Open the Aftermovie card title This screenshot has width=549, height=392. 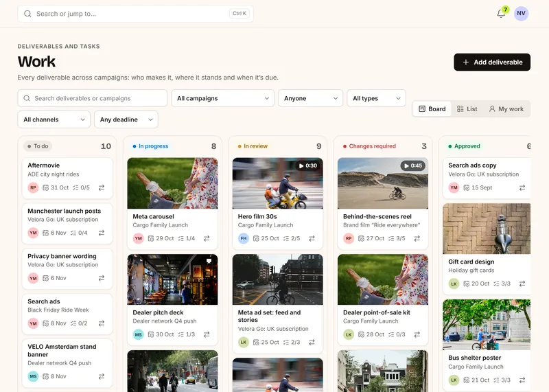point(44,165)
